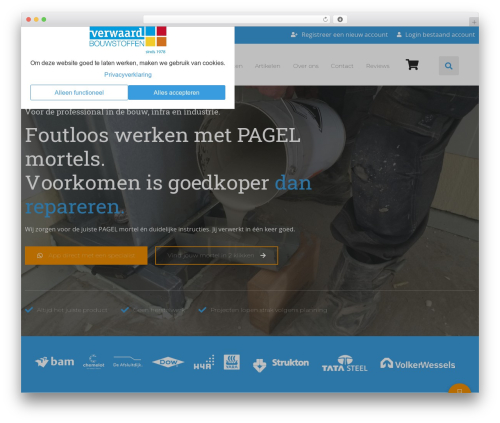Open the Over ons menu item
The image size is (500, 423).
306,66
